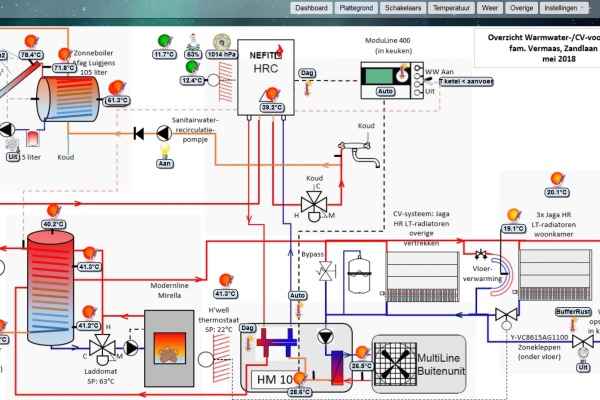Open the 1014 hPa barometer icon
This screenshot has width=600, height=400.
click(222, 41)
